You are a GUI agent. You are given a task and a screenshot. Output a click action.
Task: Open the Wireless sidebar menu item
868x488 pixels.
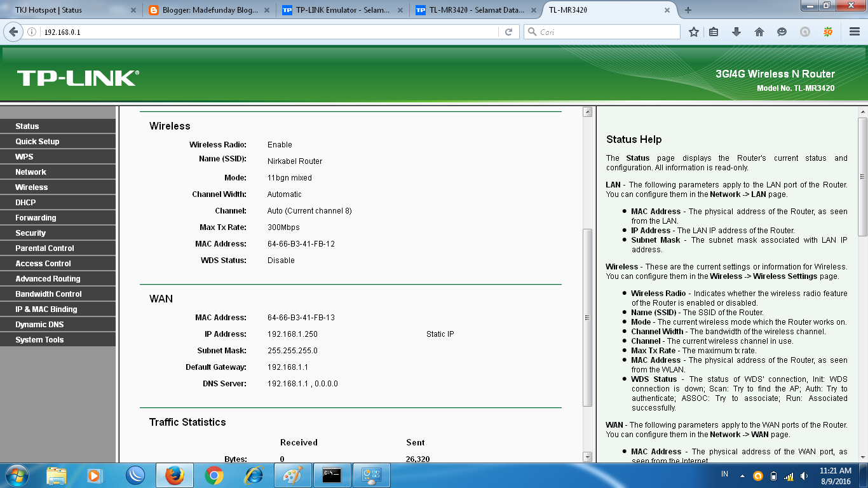click(58, 187)
